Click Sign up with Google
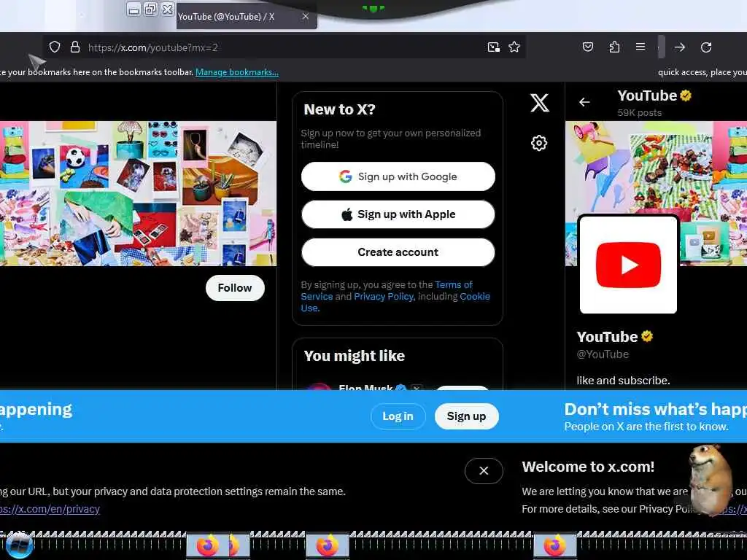Image resolution: width=747 pixels, height=560 pixels. (398, 176)
